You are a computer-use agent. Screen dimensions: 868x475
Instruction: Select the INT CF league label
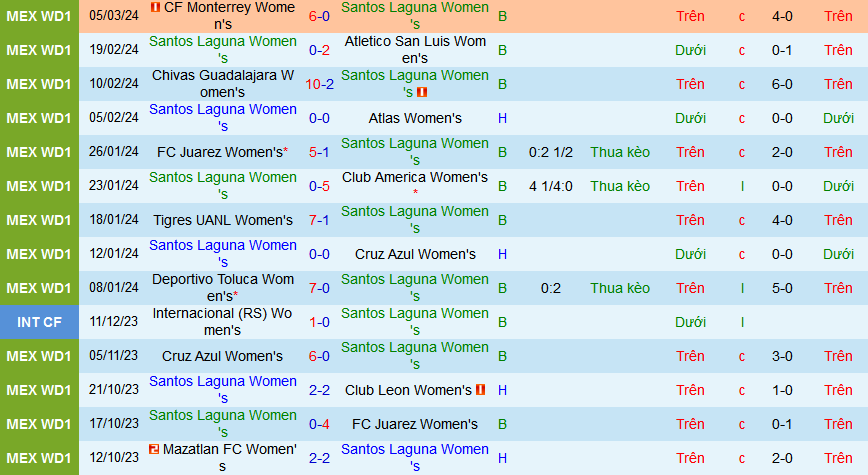pyautogui.click(x=38, y=322)
